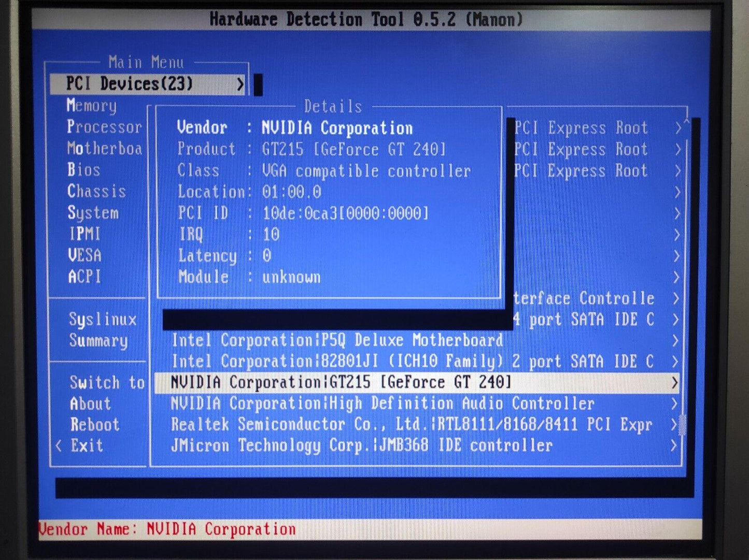Select the IPMI menu entry
Image resolution: width=749 pixels, height=560 pixels.
[84, 234]
